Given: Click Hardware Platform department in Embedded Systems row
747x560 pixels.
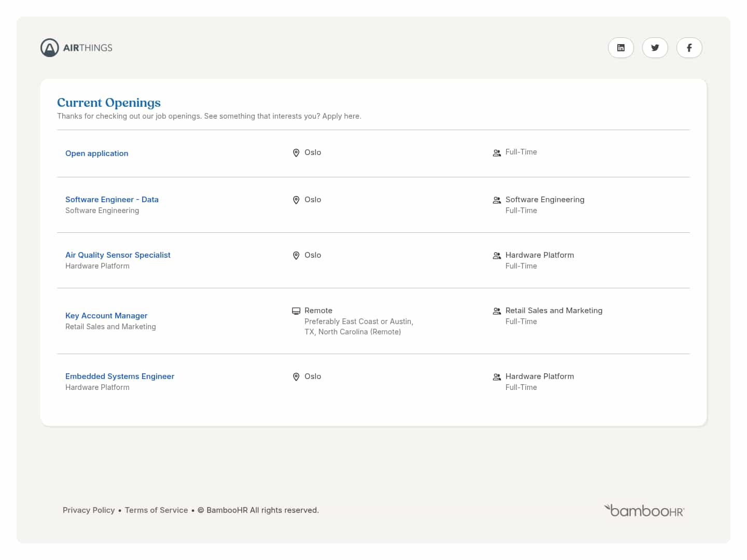Looking at the screenshot, I should 540,376.
